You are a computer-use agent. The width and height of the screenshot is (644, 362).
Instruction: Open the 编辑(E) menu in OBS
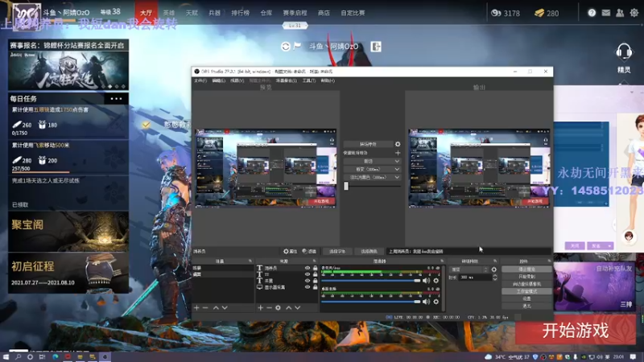click(218, 81)
